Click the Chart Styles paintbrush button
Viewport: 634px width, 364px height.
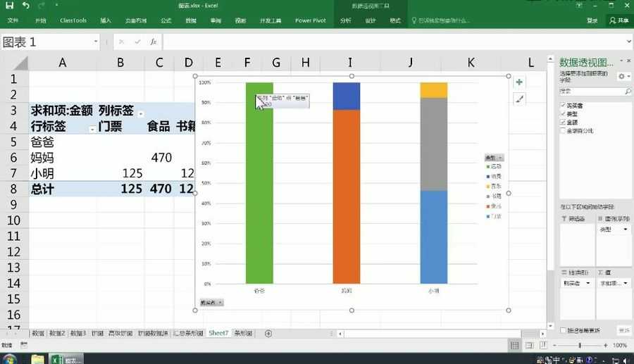(519, 99)
